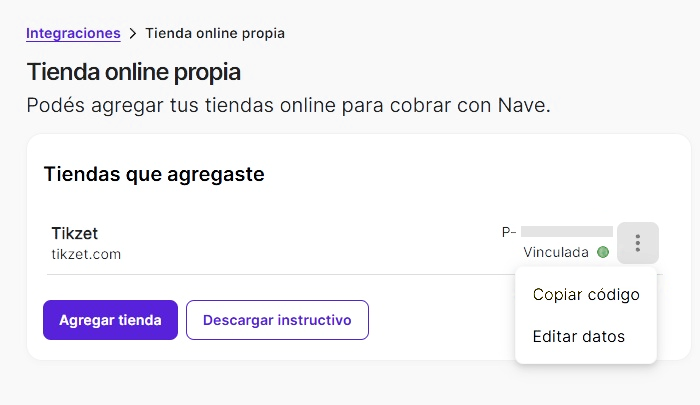Click the word Nave in the description
700x405 pixels.
click(x=521, y=105)
